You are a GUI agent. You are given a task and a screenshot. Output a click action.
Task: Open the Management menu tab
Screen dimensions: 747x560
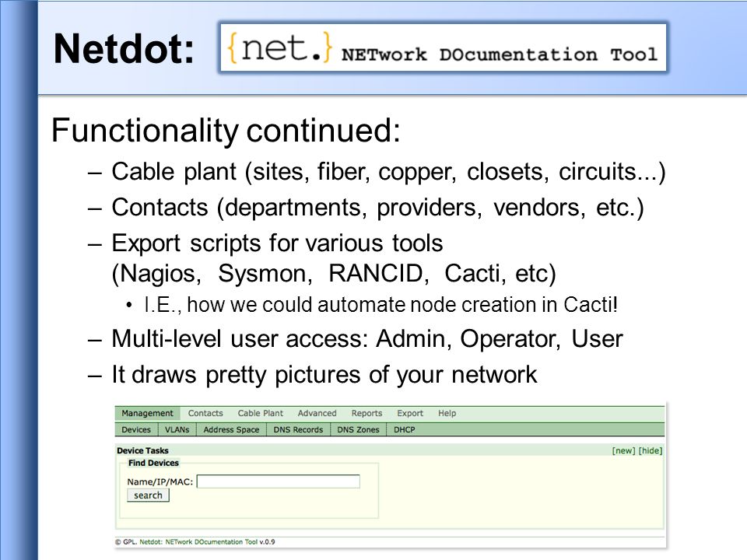[x=147, y=413]
